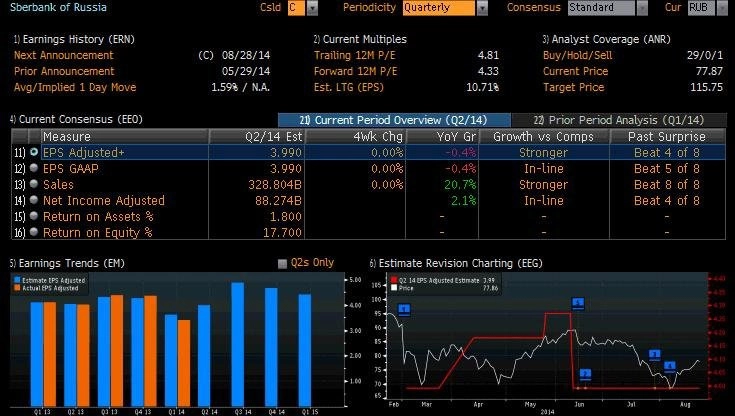Click the Sberbank of Russia title

58,8
